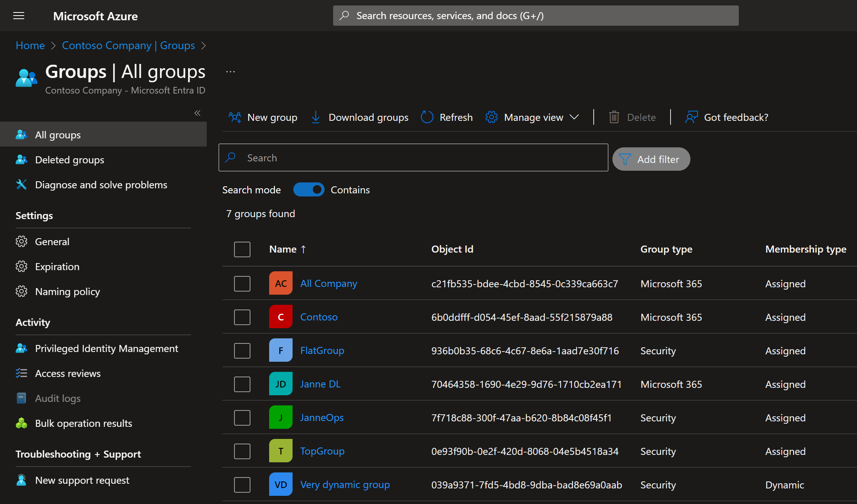Image resolution: width=857 pixels, height=504 pixels.
Task: Open the hamburger portal menu
Action: pos(19,16)
